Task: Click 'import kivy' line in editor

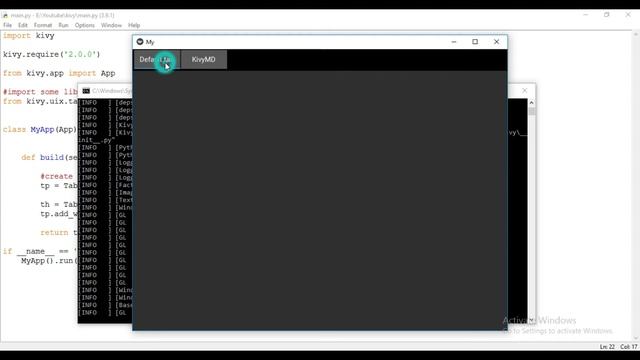Action: tap(29, 36)
